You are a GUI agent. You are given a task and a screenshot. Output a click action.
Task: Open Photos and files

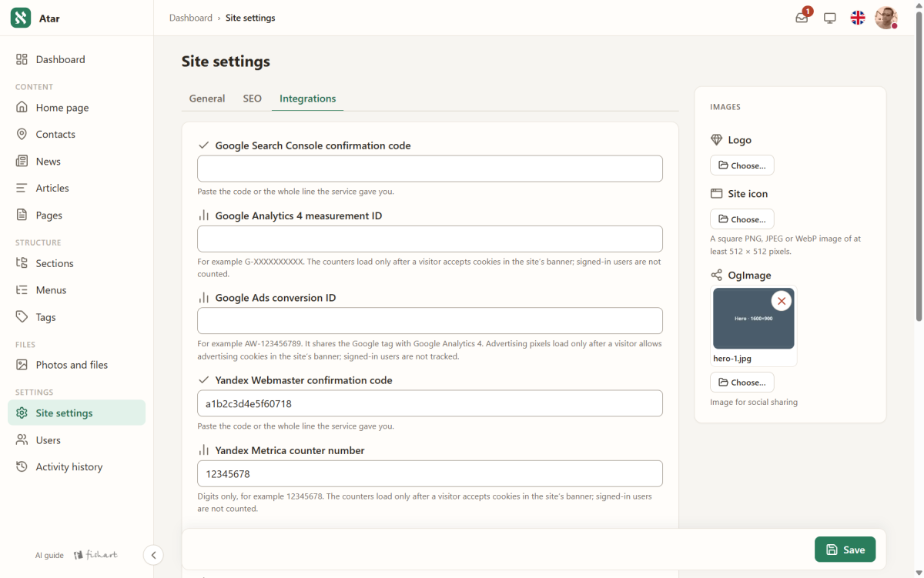(76, 365)
